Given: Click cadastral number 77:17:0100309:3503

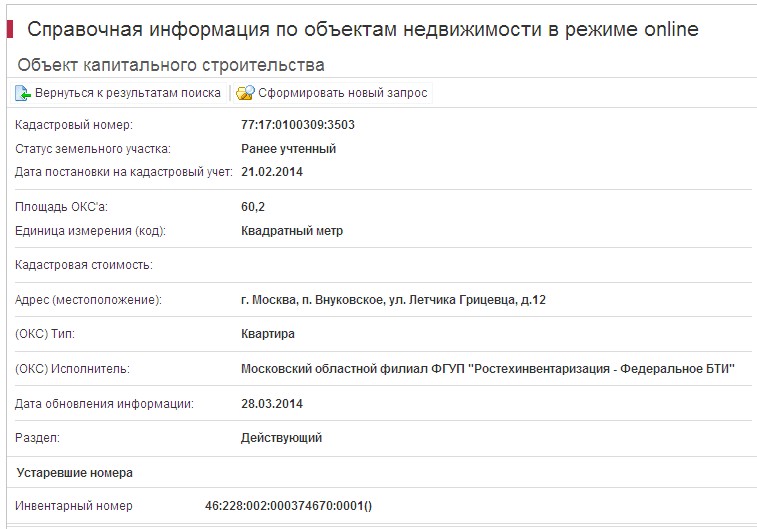Looking at the screenshot, I should click(x=298, y=125).
